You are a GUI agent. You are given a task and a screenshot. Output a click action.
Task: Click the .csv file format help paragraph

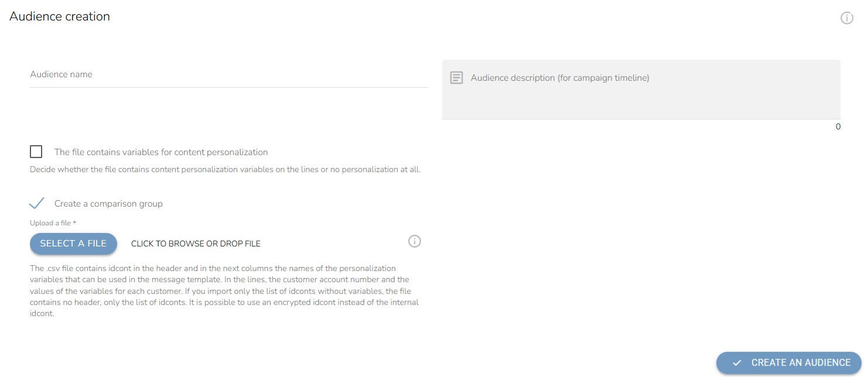point(224,291)
